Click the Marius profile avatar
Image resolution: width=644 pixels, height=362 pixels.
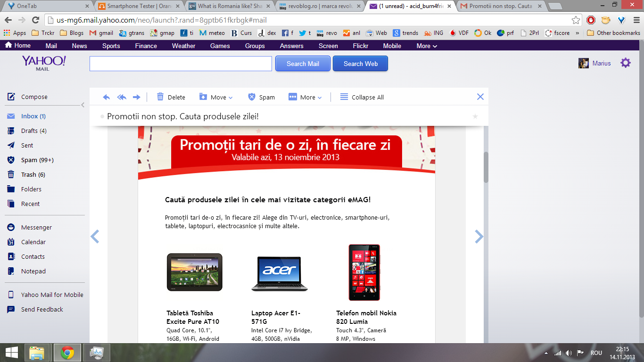[x=584, y=63]
